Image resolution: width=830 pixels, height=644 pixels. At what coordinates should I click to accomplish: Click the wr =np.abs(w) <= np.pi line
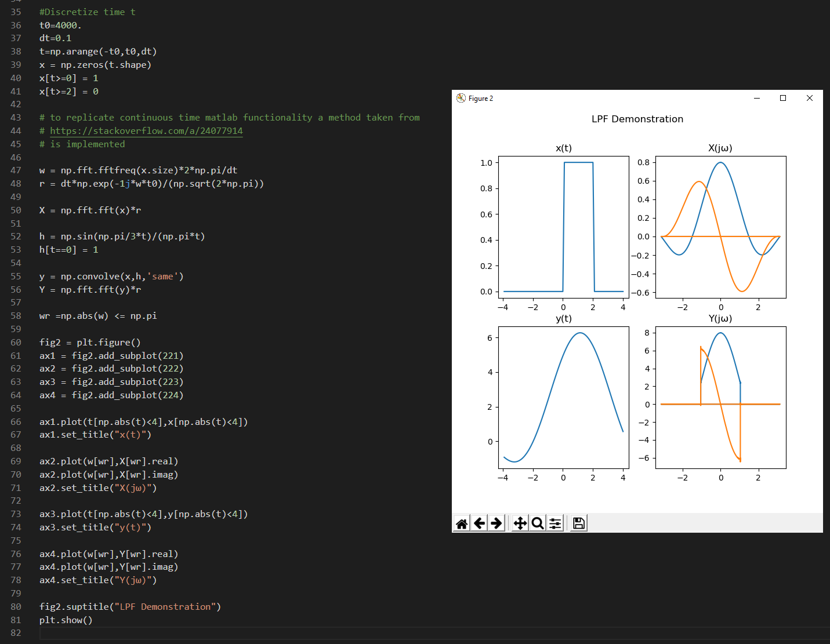pyautogui.click(x=98, y=316)
